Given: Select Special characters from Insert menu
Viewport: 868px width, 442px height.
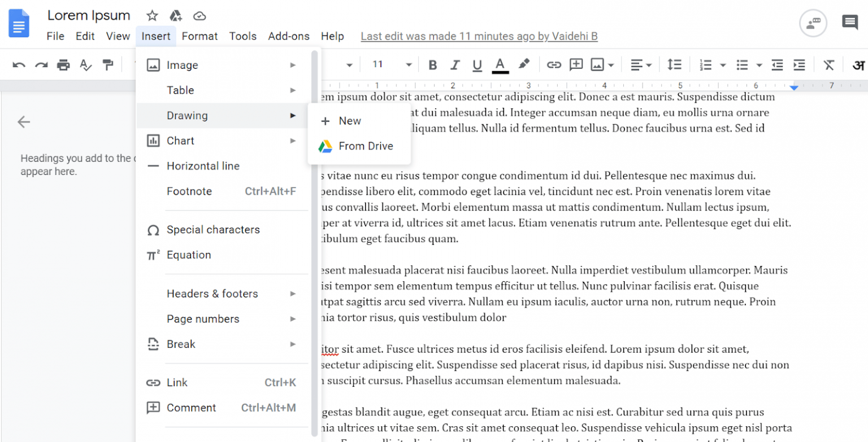Looking at the screenshot, I should [x=213, y=229].
